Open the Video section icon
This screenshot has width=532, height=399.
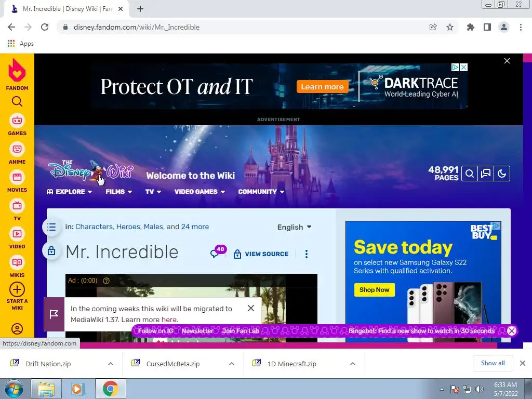17,234
